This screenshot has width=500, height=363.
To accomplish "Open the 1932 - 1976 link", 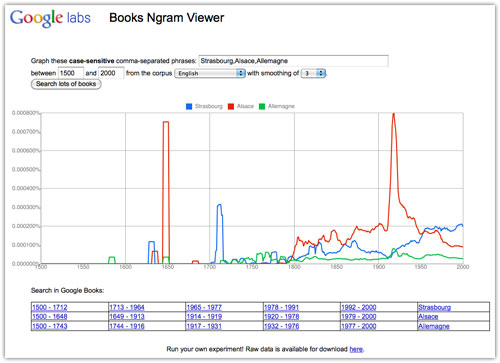I will (x=281, y=326).
